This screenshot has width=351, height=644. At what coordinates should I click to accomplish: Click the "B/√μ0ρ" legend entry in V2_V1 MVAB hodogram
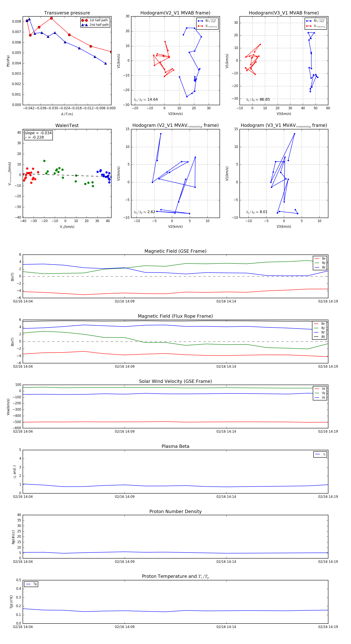click(207, 21)
